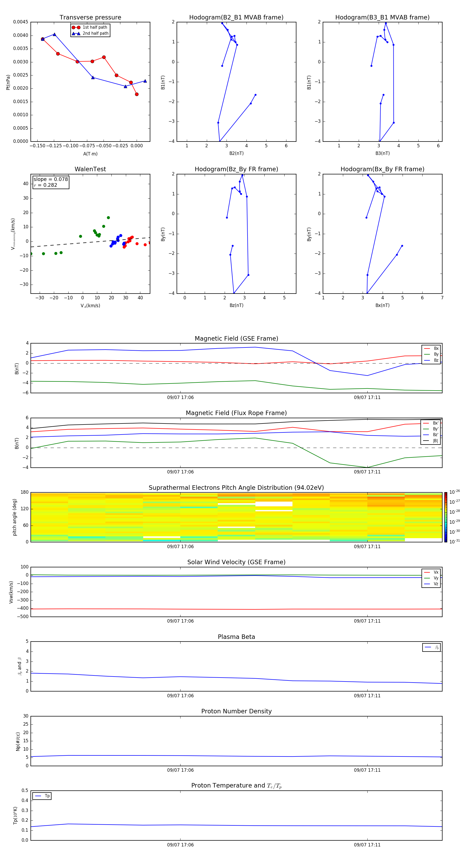Select the Vz entry in velocity legend
This screenshot has width=473, height=868.
[x=431, y=584]
